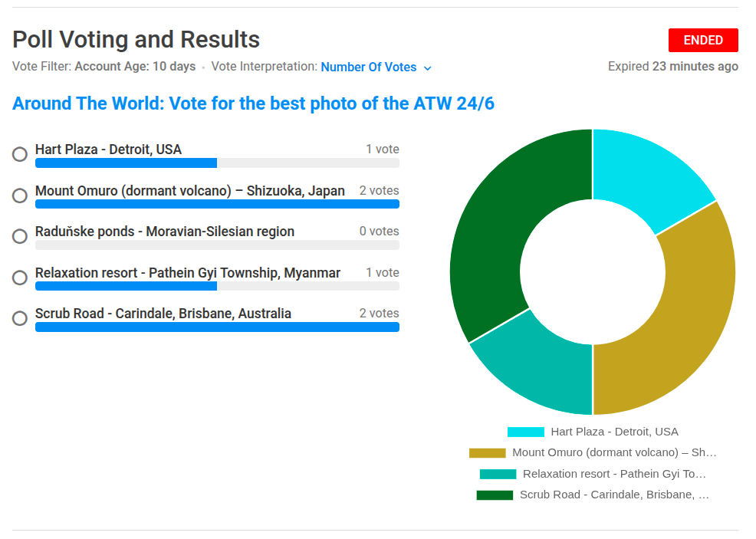Click the Scrub Road legend label text
The width and height of the screenshot is (756, 539).
click(x=614, y=495)
